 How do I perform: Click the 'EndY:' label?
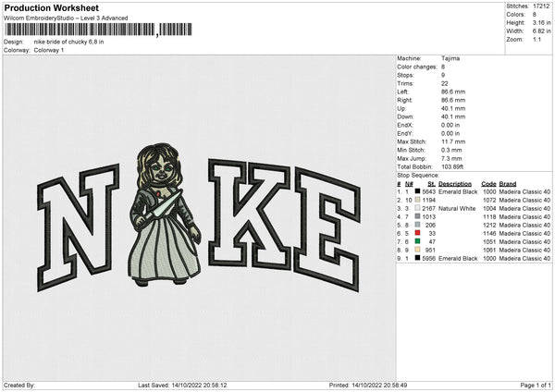click(405, 133)
